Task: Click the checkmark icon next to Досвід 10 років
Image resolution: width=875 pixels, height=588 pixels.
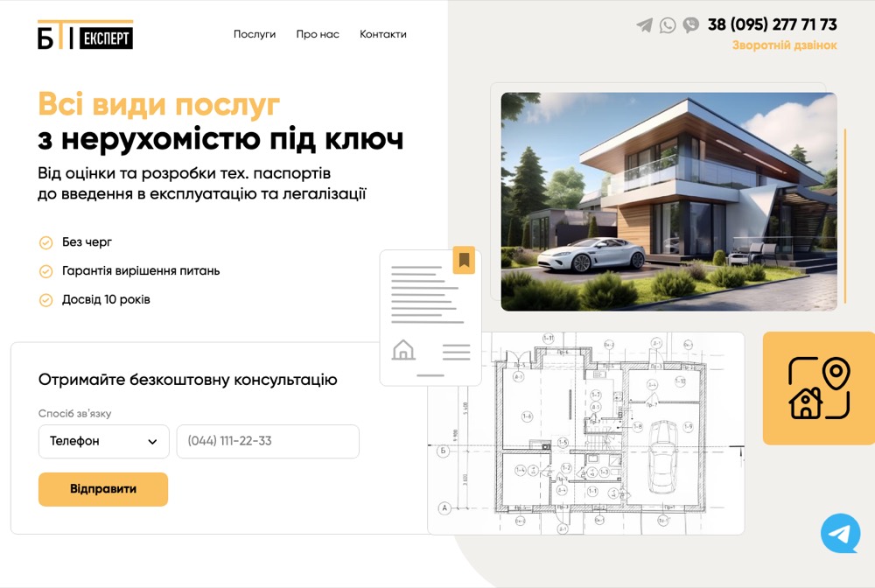Action: (x=45, y=300)
